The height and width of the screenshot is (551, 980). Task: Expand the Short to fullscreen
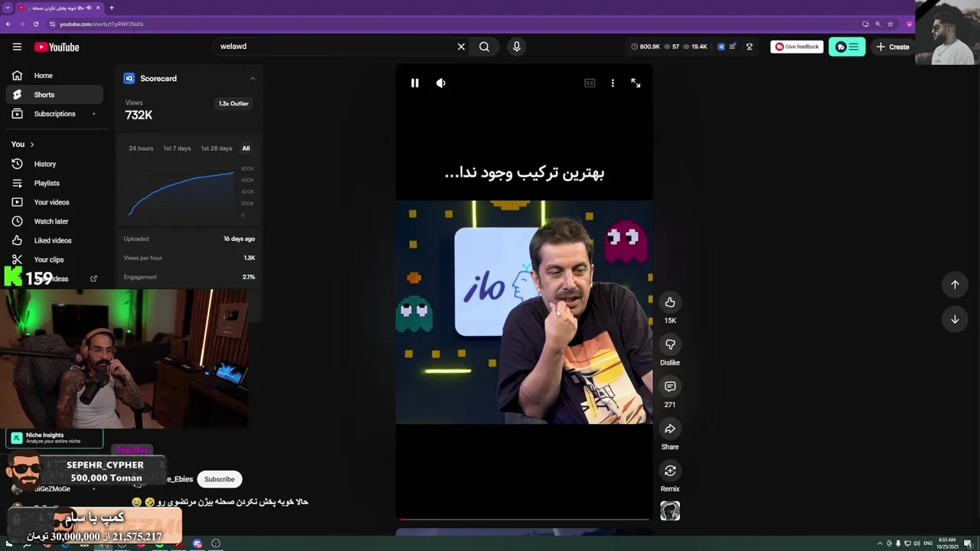pyautogui.click(x=635, y=83)
